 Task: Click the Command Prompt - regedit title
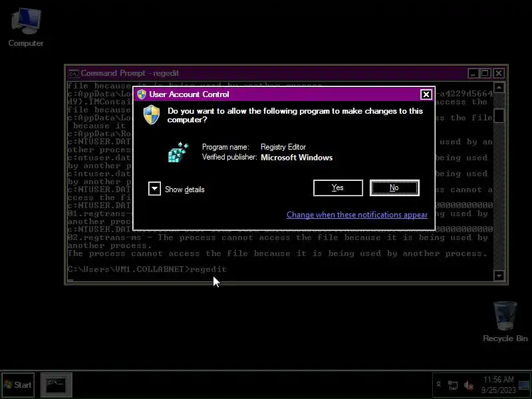coord(130,73)
